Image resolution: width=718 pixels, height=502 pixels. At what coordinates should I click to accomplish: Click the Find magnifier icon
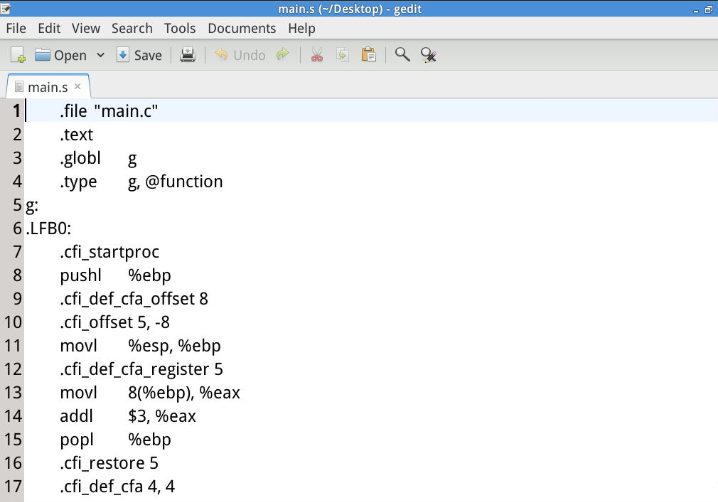pyautogui.click(x=402, y=55)
